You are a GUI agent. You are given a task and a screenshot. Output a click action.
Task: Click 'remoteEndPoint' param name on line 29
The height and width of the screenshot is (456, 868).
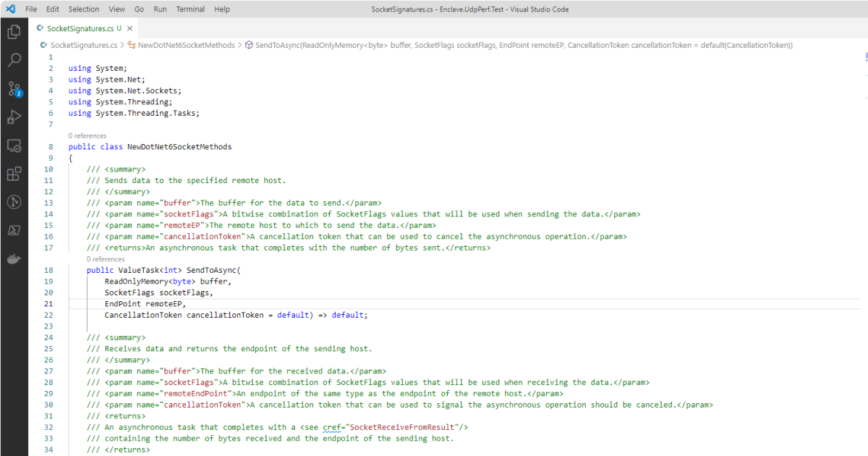(x=197, y=394)
